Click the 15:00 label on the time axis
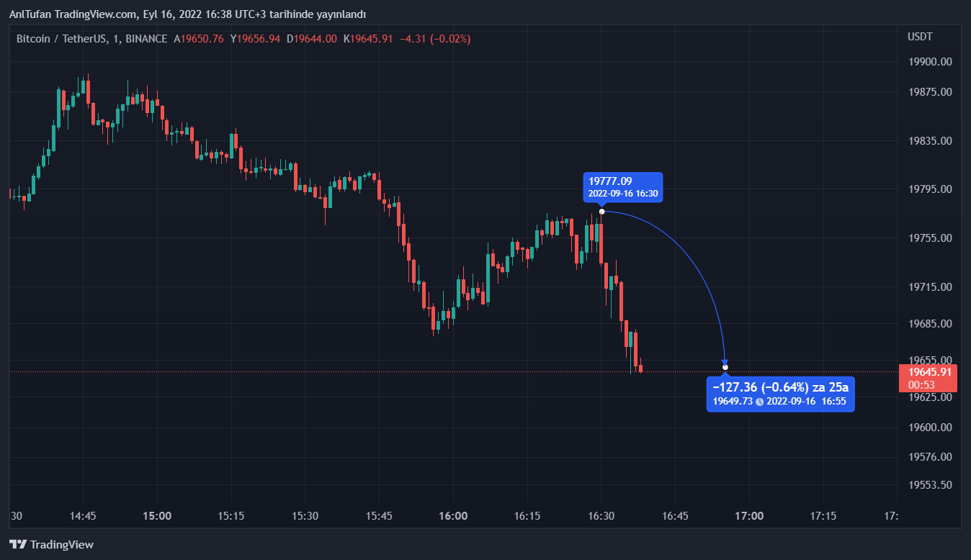Screen dimensions: 971x560 pyautogui.click(x=157, y=516)
